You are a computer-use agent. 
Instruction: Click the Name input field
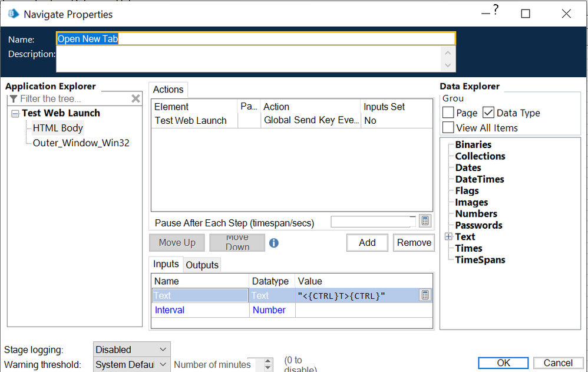[x=256, y=39]
